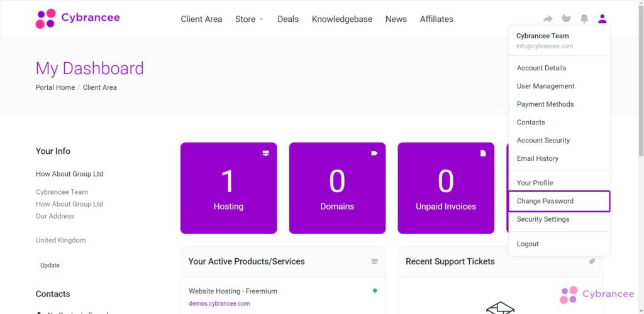The image size is (644, 314).
Task: Click the user account icon
Action: pyautogui.click(x=602, y=19)
